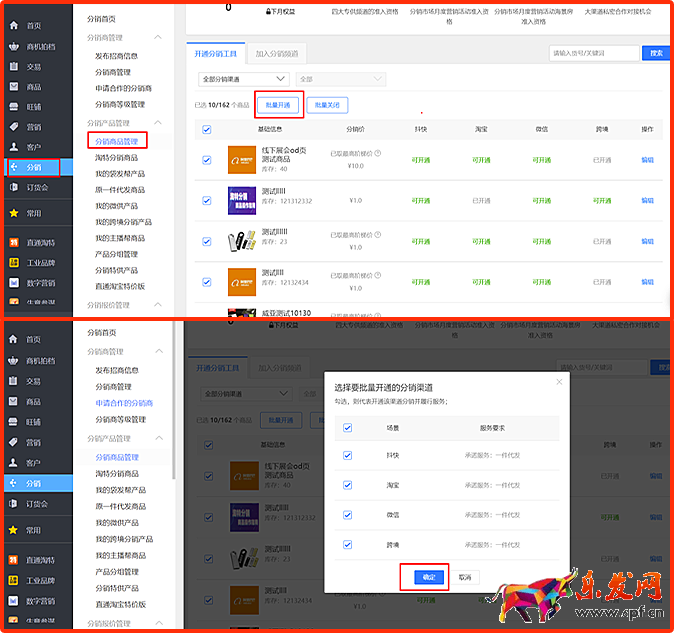This screenshot has width=674, height=633.
Task: Collapse 分销产品管理 section chevron in upper screenshot
Action: click(x=158, y=122)
